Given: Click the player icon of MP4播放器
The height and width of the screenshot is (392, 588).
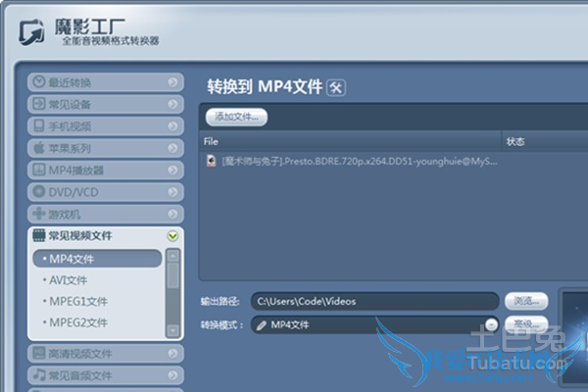Looking at the screenshot, I should pyautogui.click(x=39, y=170).
